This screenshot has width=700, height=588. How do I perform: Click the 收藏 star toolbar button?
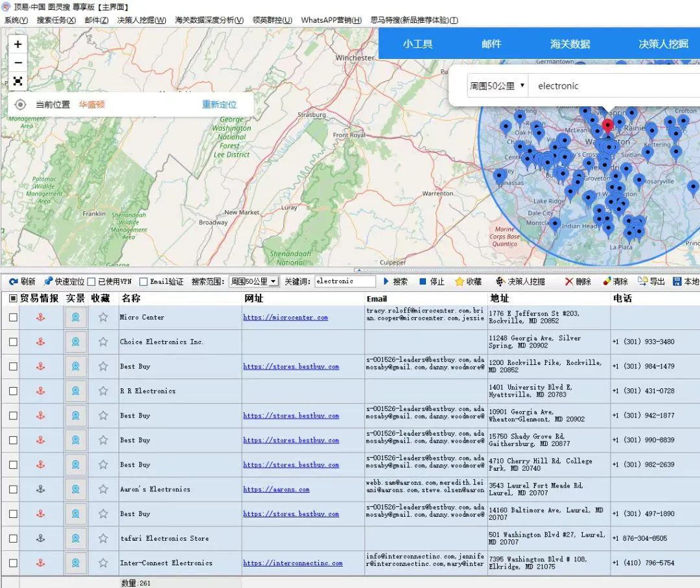(469, 281)
